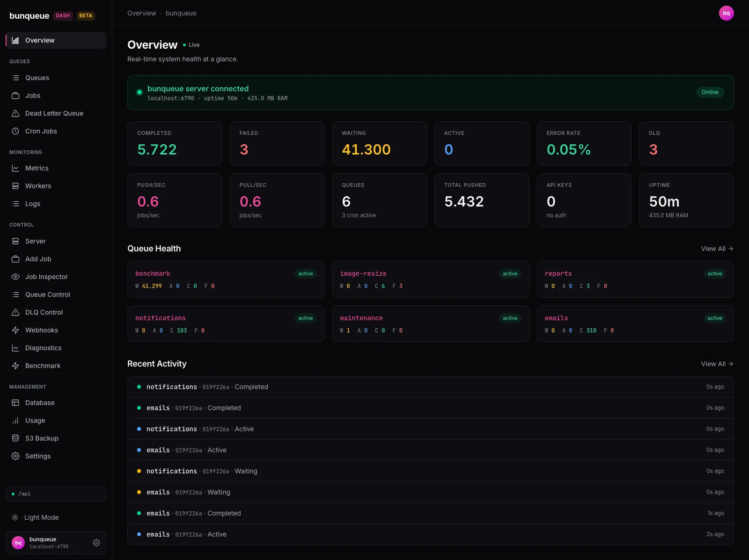Open the Server page
Viewport: 749px width, 560px height.
click(x=56, y=241)
